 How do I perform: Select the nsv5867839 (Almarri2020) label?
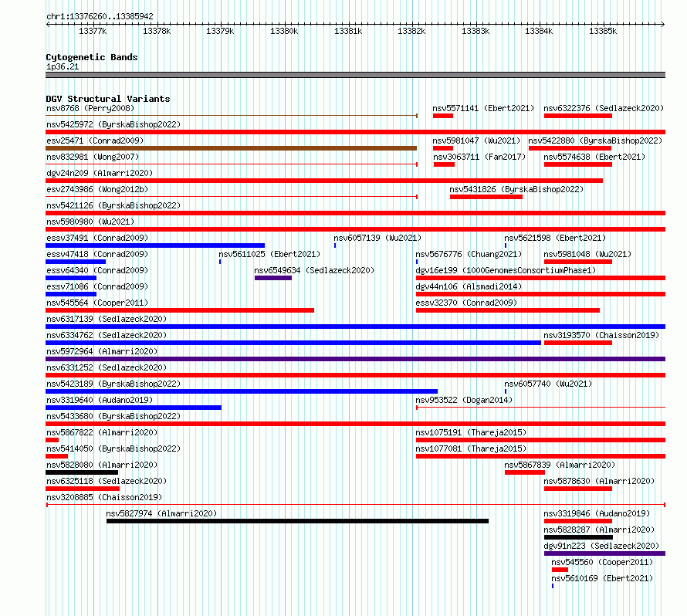coord(560,465)
